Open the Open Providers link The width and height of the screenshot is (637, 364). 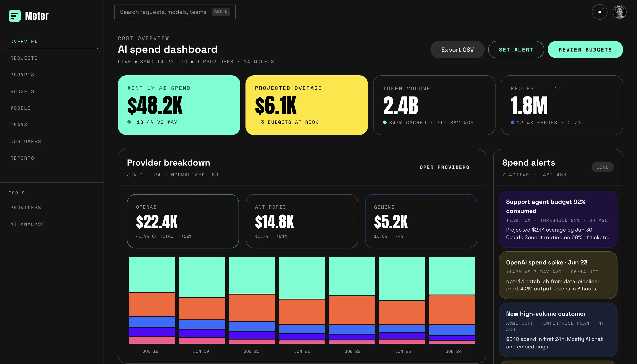pos(445,167)
